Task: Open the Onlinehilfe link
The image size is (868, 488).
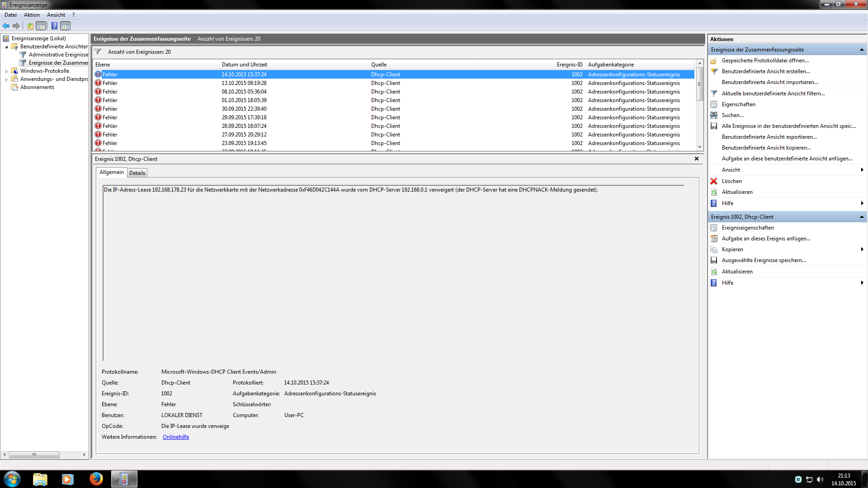Action: click(x=175, y=437)
